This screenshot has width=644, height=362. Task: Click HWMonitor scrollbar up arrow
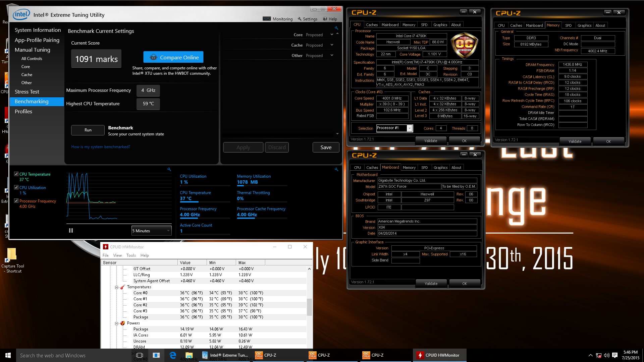coord(309,269)
